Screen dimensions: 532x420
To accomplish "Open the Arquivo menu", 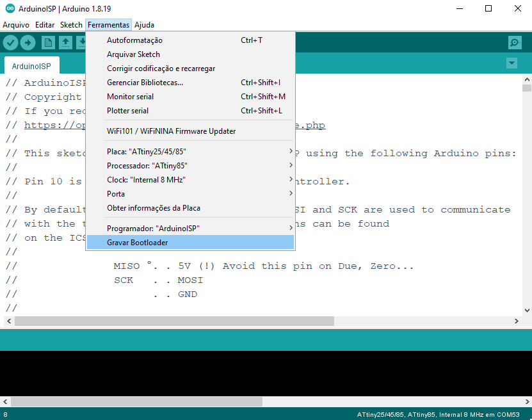I will [16, 25].
